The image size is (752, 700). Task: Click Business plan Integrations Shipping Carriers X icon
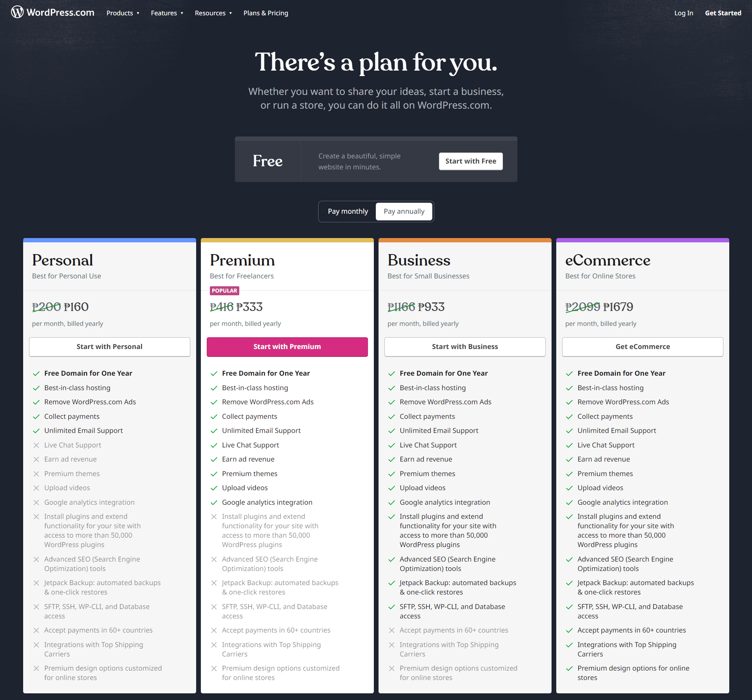391,645
